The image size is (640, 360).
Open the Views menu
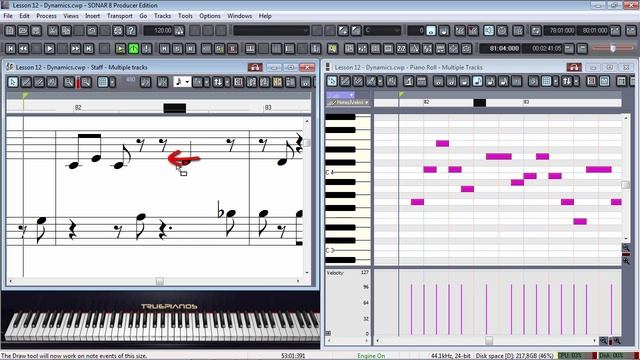[71, 16]
